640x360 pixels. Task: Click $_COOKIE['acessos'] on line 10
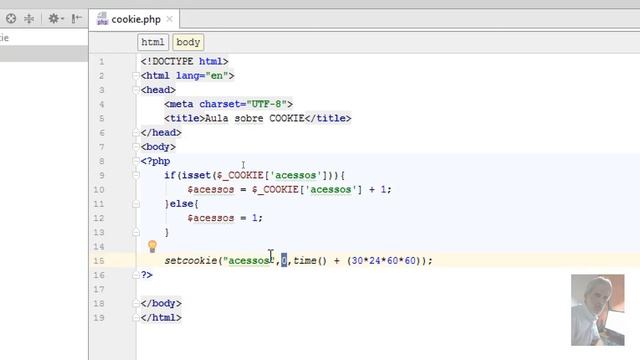[x=307, y=189]
